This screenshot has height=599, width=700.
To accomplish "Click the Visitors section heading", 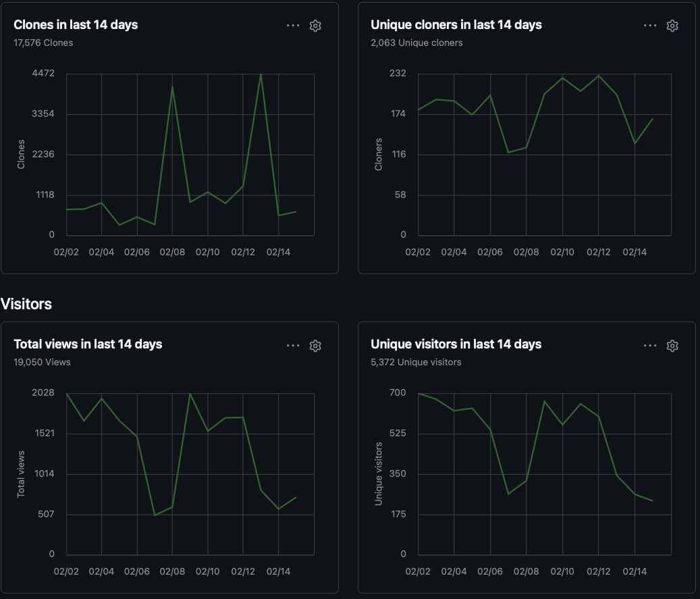I will [x=26, y=304].
